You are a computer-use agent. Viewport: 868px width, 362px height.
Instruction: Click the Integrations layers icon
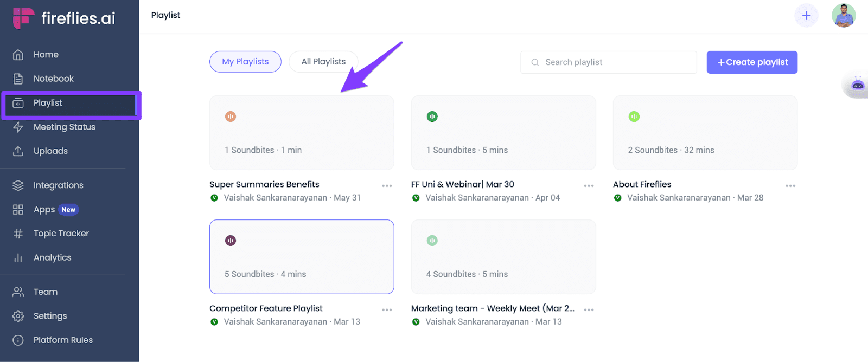point(18,185)
